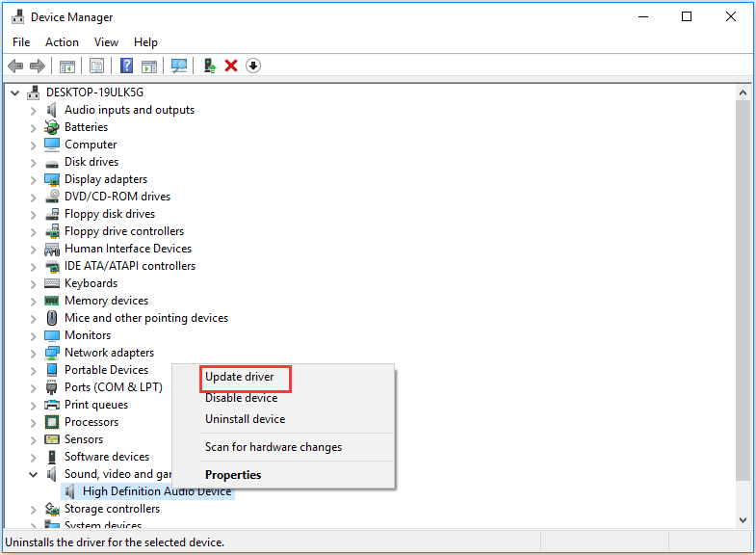The width and height of the screenshot is (756, 555).
Task: Click Show/Hide Console Tree toolbar icon
Action: [67, 66]
